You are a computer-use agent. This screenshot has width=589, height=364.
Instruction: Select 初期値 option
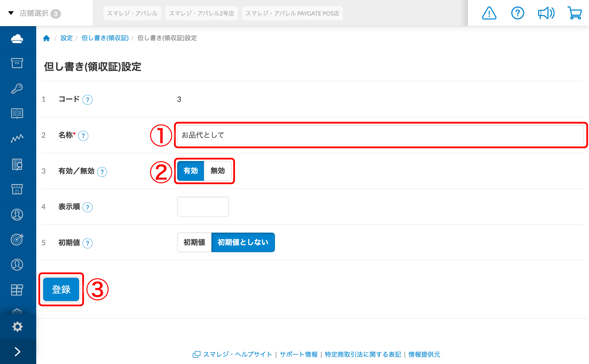[x=194, y=242]
